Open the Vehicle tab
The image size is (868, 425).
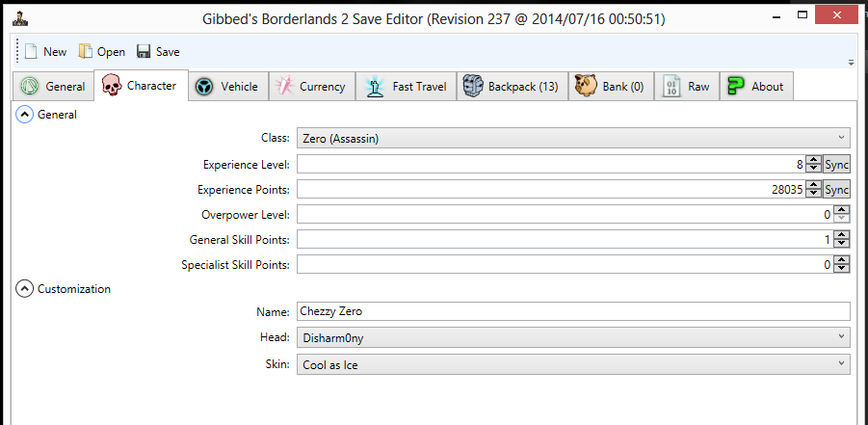tap(227, 87)
